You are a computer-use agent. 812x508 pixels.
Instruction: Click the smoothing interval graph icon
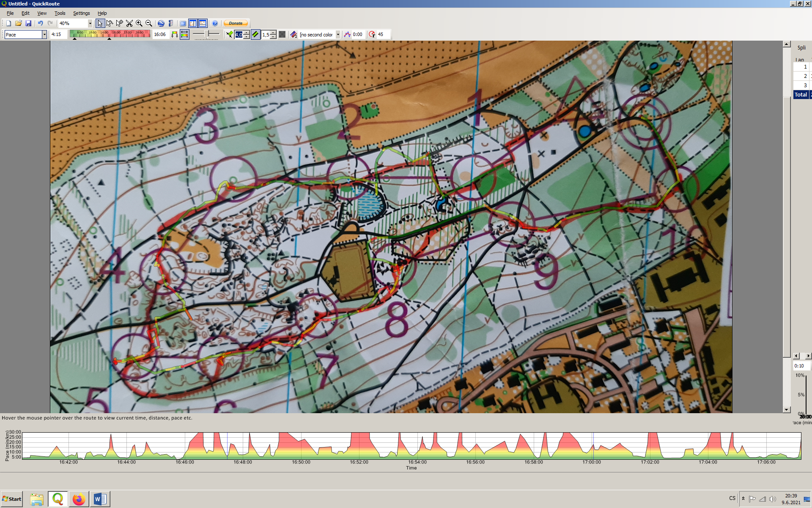[x=347, y=35]
